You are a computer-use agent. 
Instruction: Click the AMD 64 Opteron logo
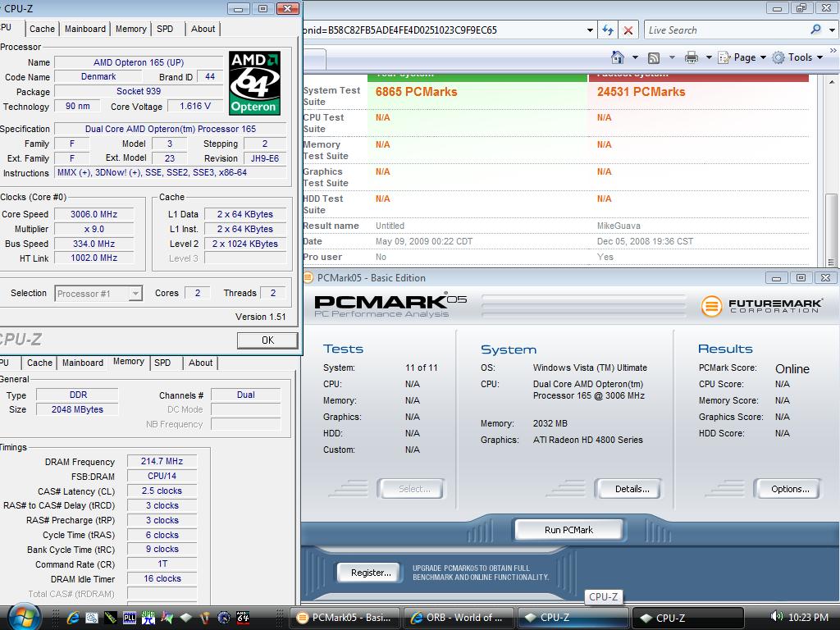tap(254, 83)
